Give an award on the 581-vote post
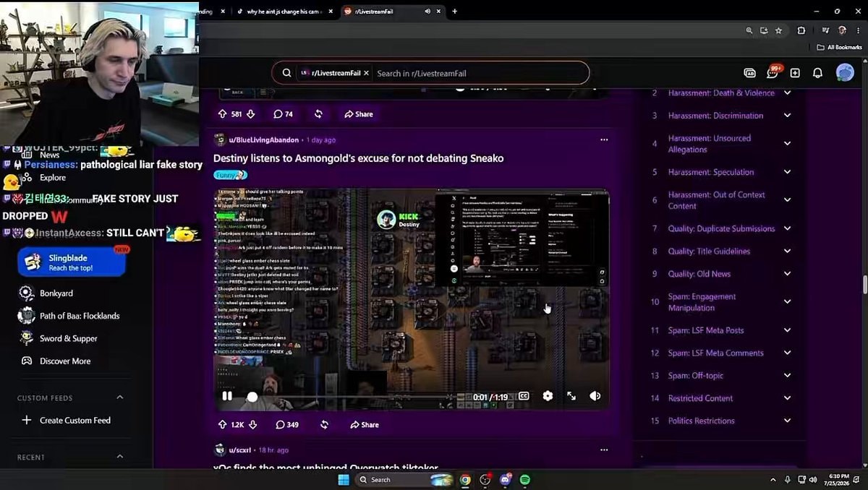This screenshot has height=490, width=868. pyautogui.click(x=318, y=114)
